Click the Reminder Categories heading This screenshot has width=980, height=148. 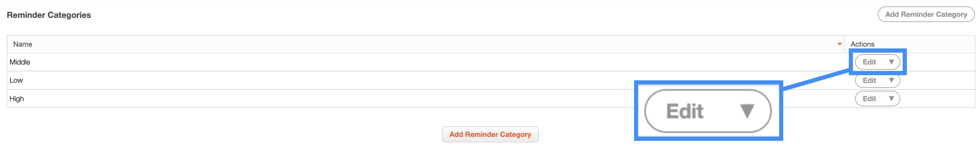[x=49, y=15]
